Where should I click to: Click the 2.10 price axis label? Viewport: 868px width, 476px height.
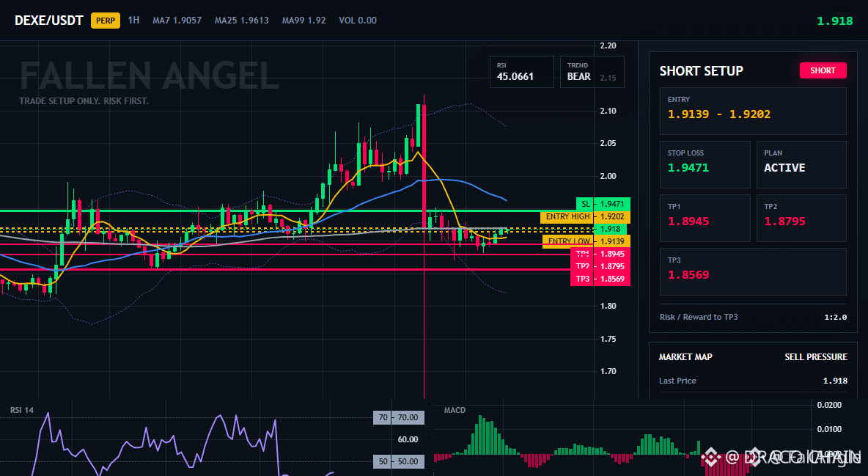(608, 111)
